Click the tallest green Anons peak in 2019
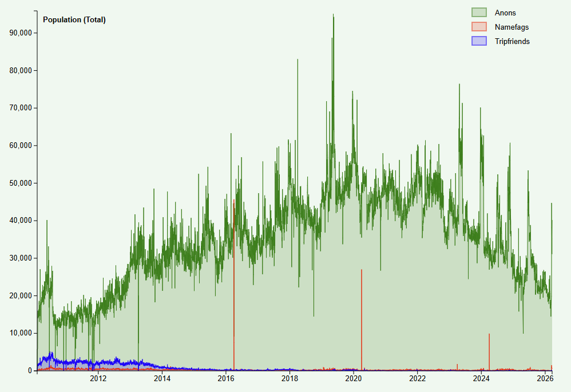The height and width of the screenshot is (392, 571). click(x=333, y=15)
